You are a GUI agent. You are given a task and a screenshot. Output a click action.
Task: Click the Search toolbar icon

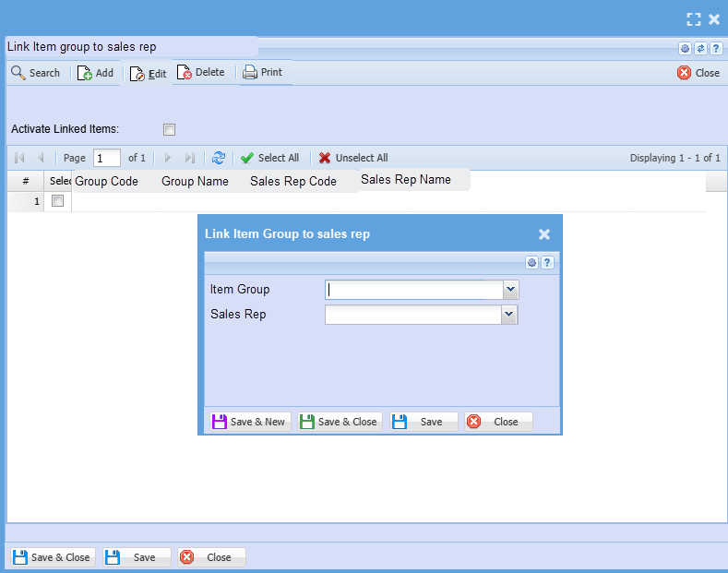[x=18, y=73]
